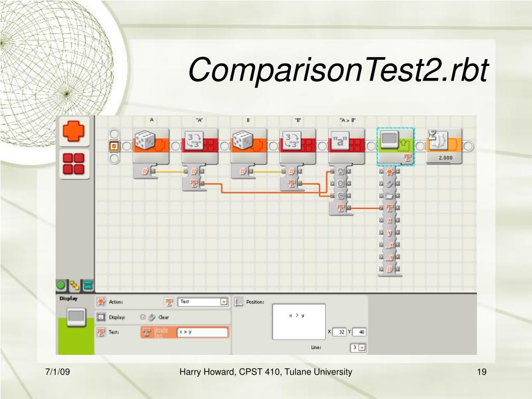This screenshot has width=532, height=399.
Task: Click the Action star icon in config panel
Action: tap(101, 302)
